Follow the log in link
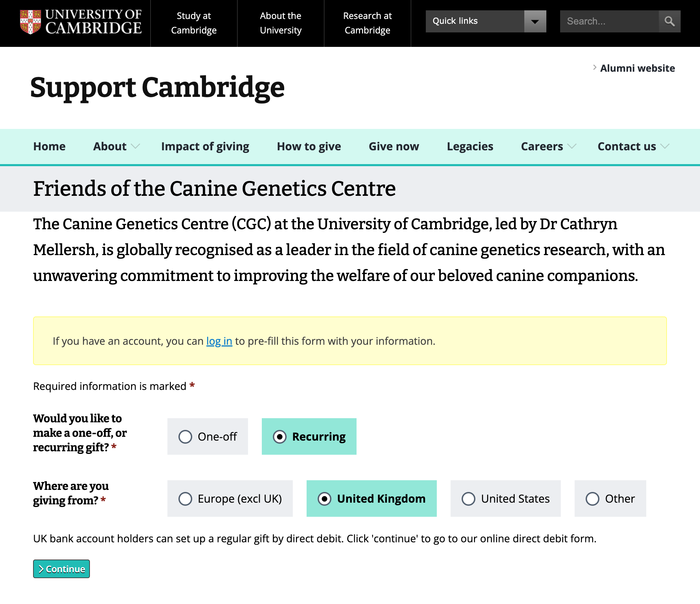The width and height of the screenshot is (700, 604). [x=219, y=341]
